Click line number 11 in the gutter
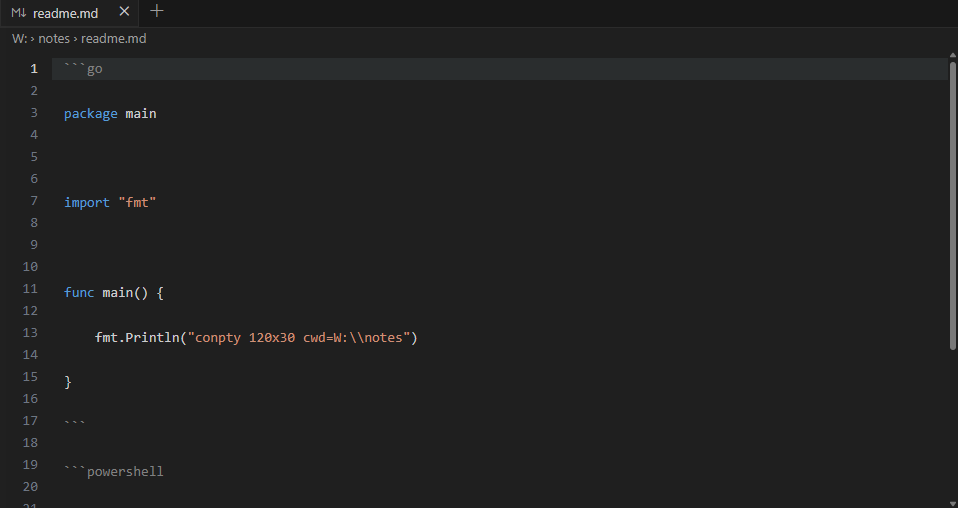The width and height of the screenshot is (958, 508). (31, 289)
